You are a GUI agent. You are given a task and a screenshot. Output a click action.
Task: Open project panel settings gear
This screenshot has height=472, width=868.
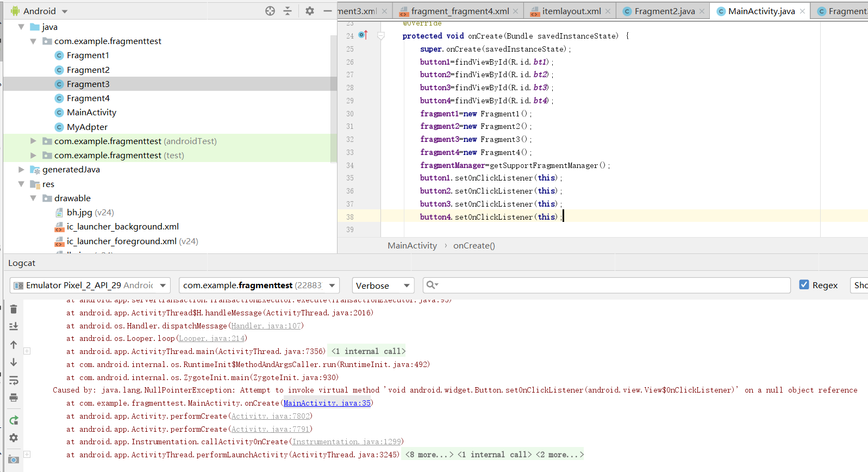[310, 11]
